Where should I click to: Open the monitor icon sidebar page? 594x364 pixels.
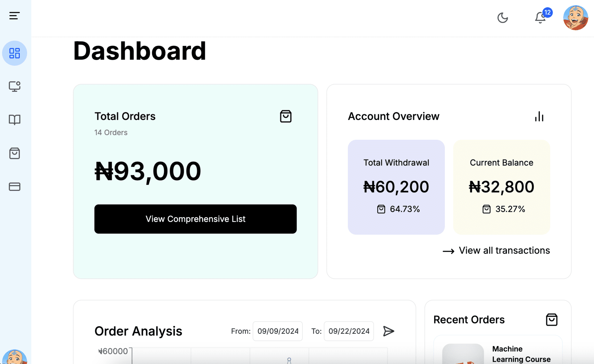(15, 86)
